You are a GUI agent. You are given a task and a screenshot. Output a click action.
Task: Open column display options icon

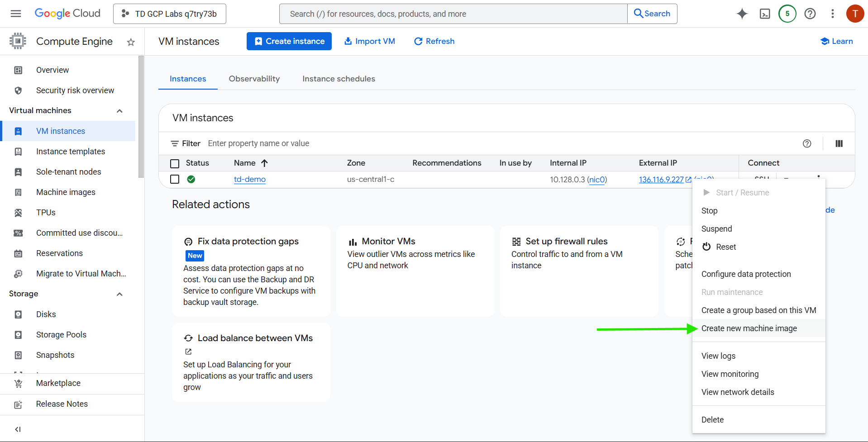839,143
